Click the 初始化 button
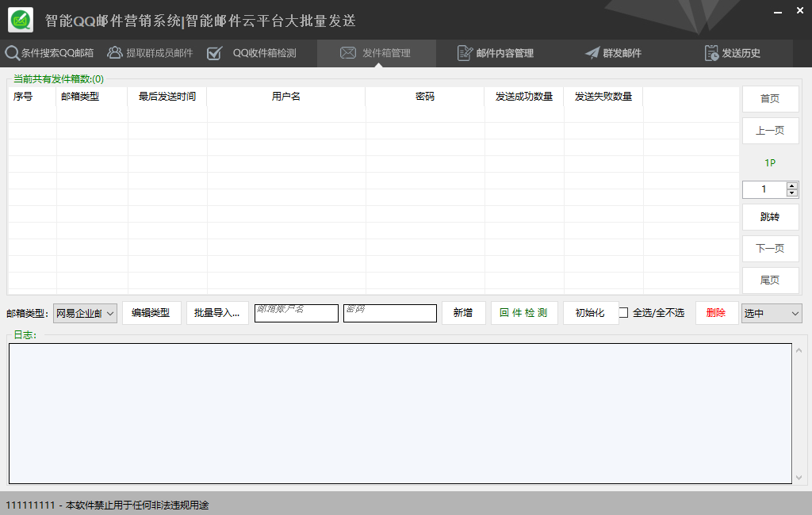 [x=590, y=313]
